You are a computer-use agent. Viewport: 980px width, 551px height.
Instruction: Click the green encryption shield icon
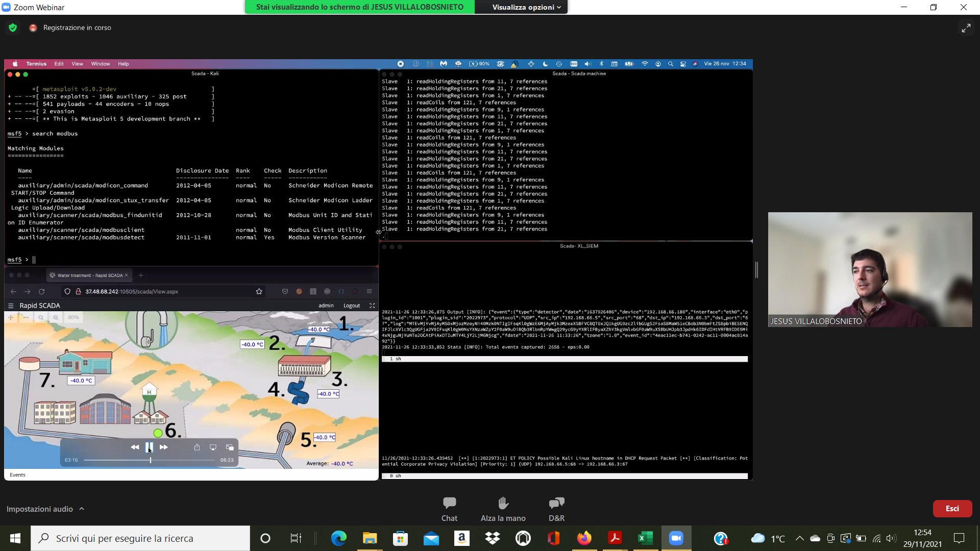[x=13, y=28]
